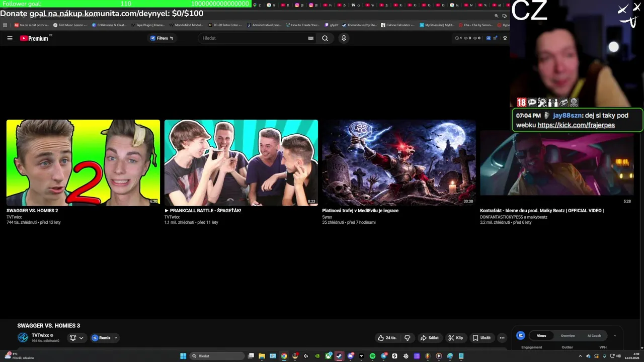Open the Xbox app on the taskbar

pos(328,356)
